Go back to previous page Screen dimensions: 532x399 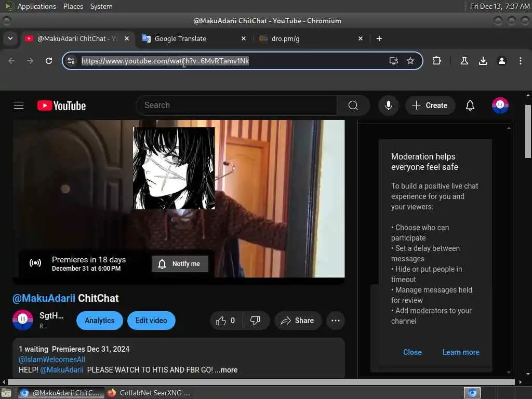click(x=11, y=61)
